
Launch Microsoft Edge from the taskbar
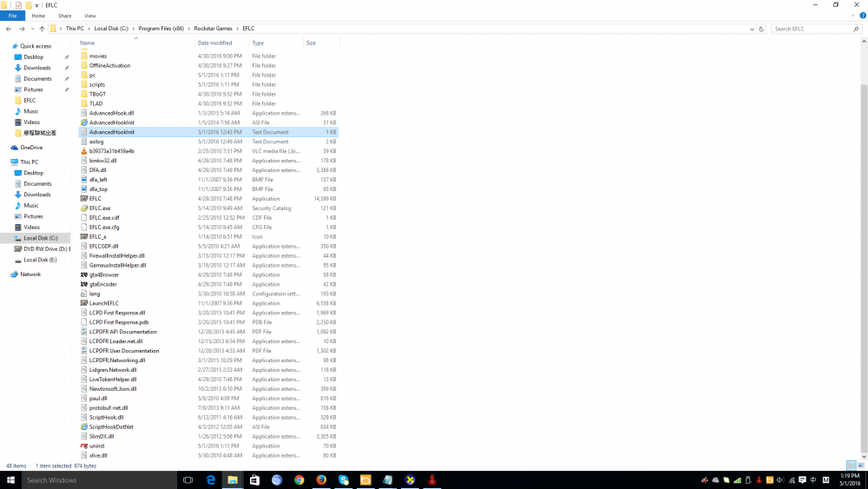[x=210, y=480]
